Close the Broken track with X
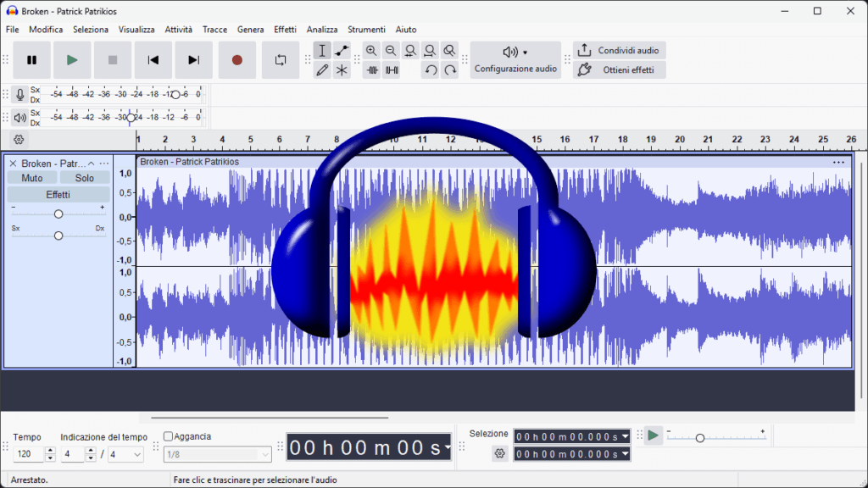Image resolution: width=868 pixels, height=488 pixels. click(13, 164)
